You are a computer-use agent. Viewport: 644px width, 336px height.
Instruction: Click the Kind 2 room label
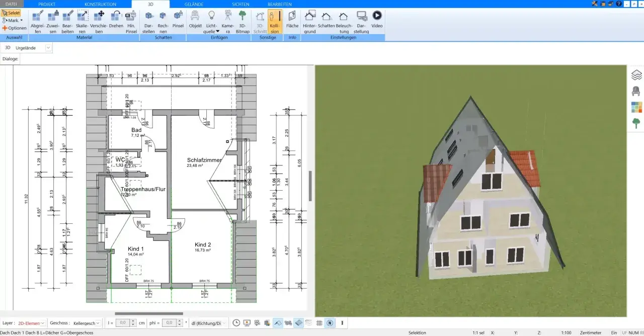tap(203, 244)
